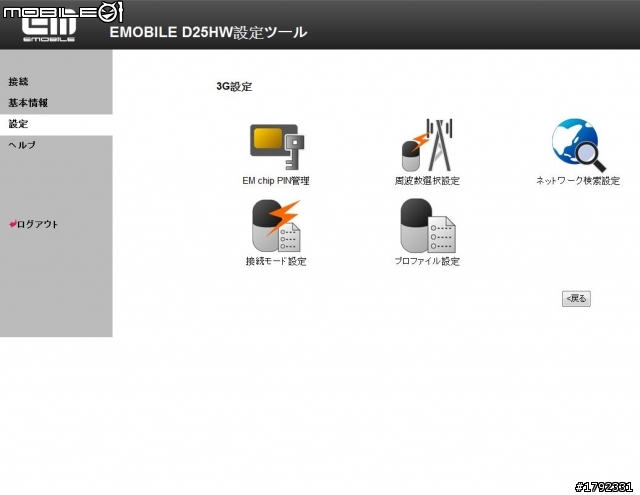Select ヘルプ in the sidebar menu

[x=22, y=145]
